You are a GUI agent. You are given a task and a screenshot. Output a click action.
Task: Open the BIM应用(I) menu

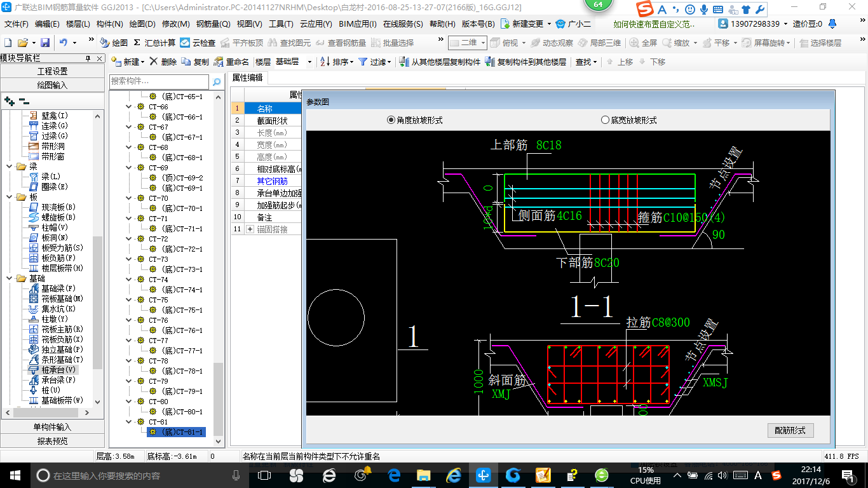click(x=358, y=24)
